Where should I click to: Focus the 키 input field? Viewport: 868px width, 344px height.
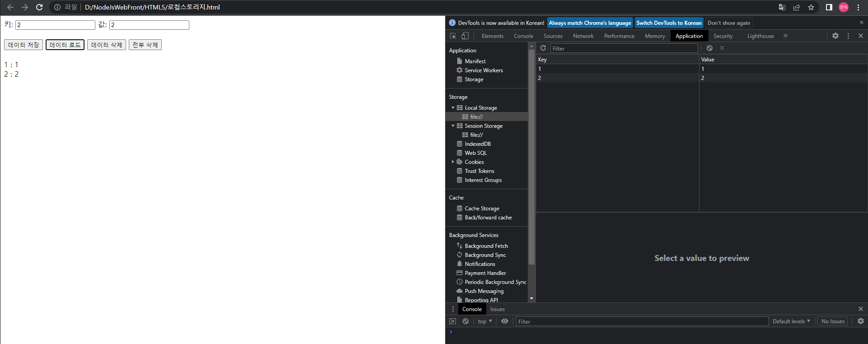point(55,25)
